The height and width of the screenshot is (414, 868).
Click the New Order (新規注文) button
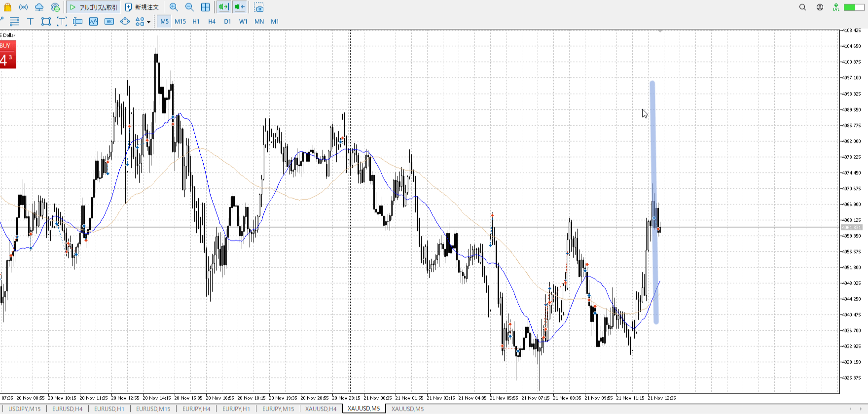pos(142,7)
